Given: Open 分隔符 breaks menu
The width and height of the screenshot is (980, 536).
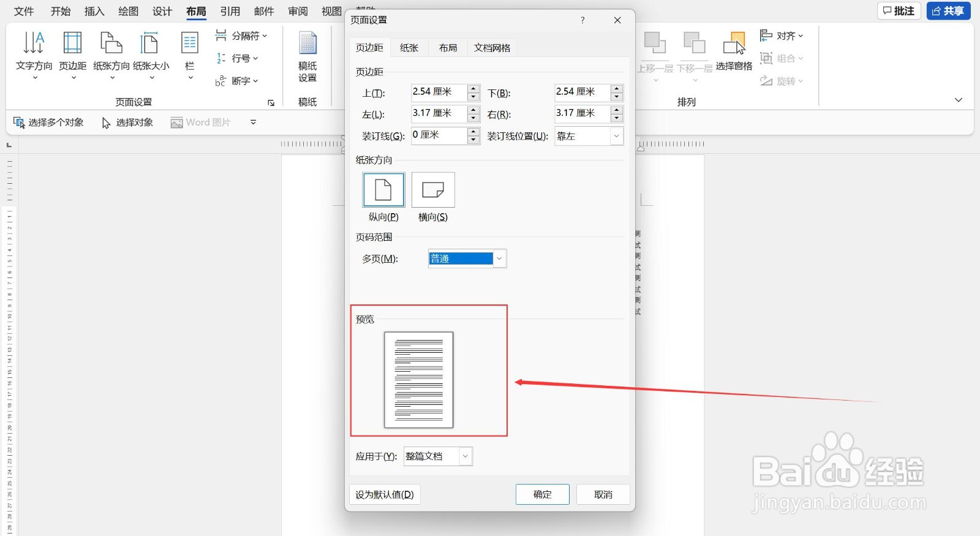Looking at the screenshot, I should (241, 36).
